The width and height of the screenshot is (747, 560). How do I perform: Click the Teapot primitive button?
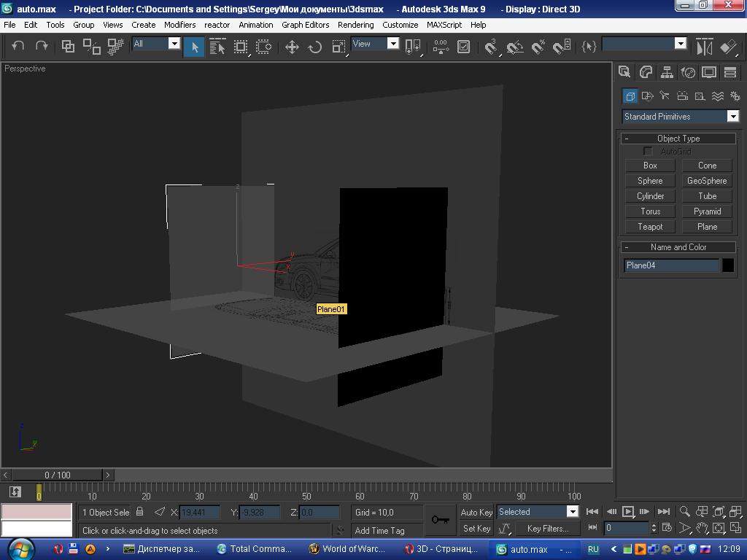click(x=650, y=227)
